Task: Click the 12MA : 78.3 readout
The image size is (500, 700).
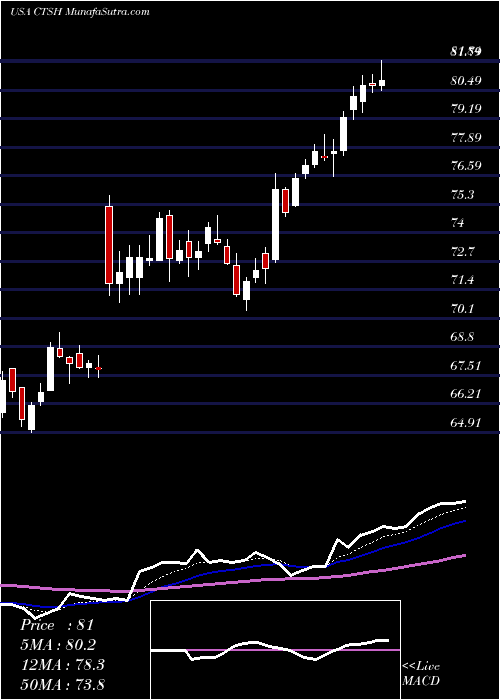Action: tap(62, 665)
